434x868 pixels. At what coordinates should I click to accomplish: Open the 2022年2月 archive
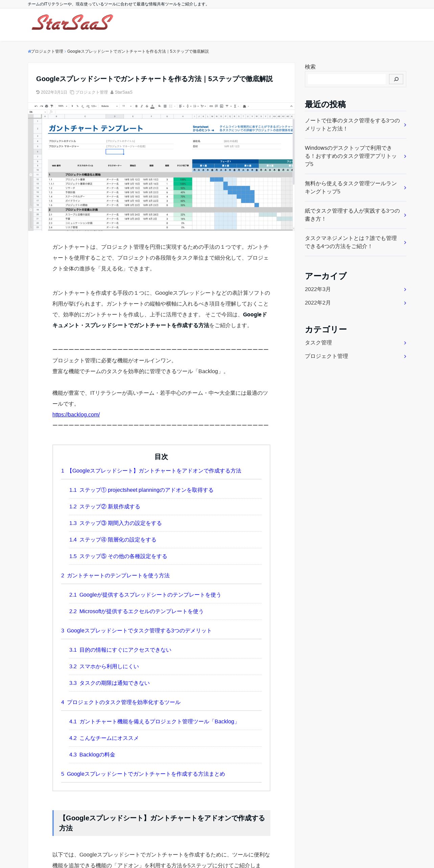[x=318, y=303]
